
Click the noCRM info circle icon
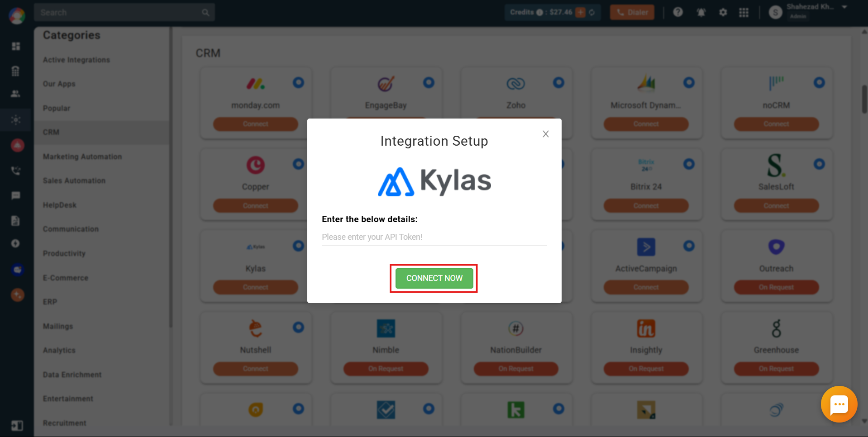click(819, 82)
